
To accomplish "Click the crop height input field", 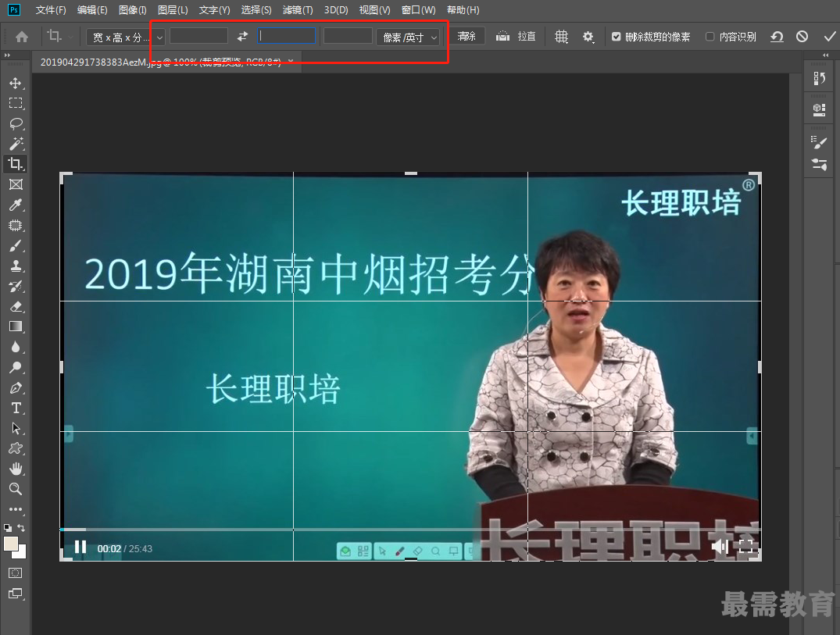I will (287, 36).
